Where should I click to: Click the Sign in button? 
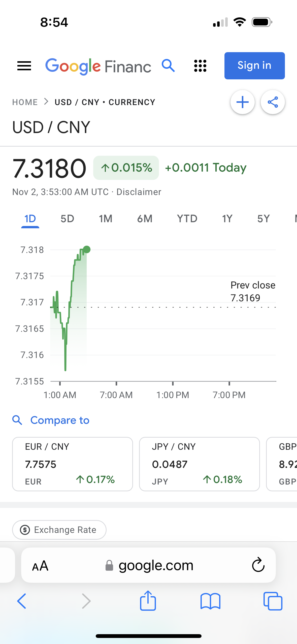point(254,66)
